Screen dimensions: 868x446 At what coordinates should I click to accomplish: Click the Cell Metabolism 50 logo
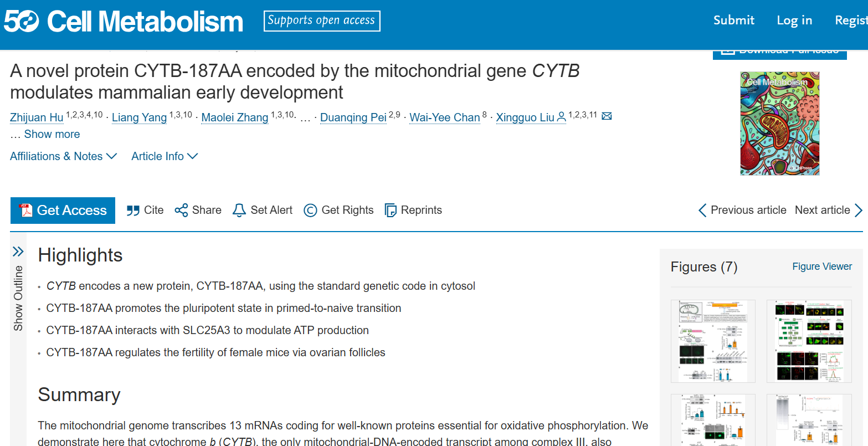[123, 22]
